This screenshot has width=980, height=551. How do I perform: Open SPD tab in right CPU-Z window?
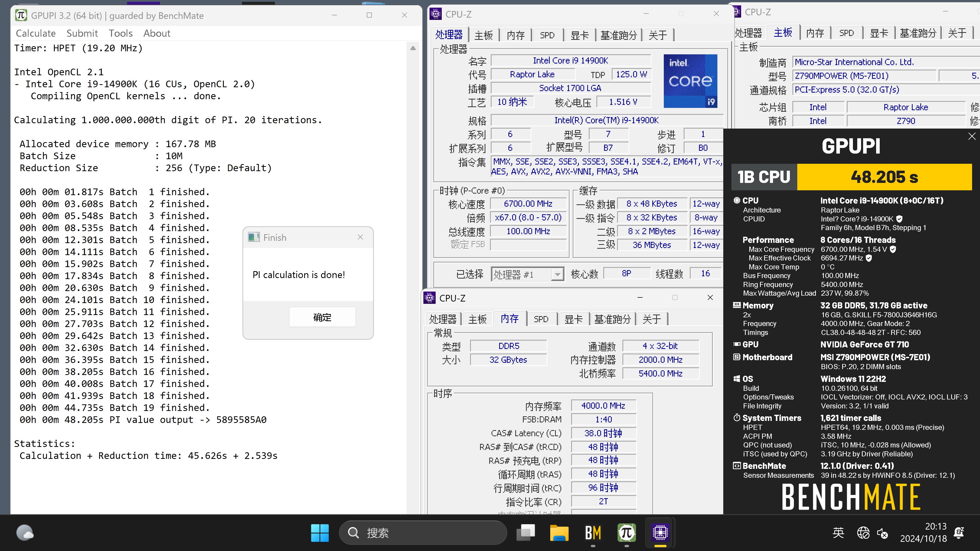click(847, 33)
